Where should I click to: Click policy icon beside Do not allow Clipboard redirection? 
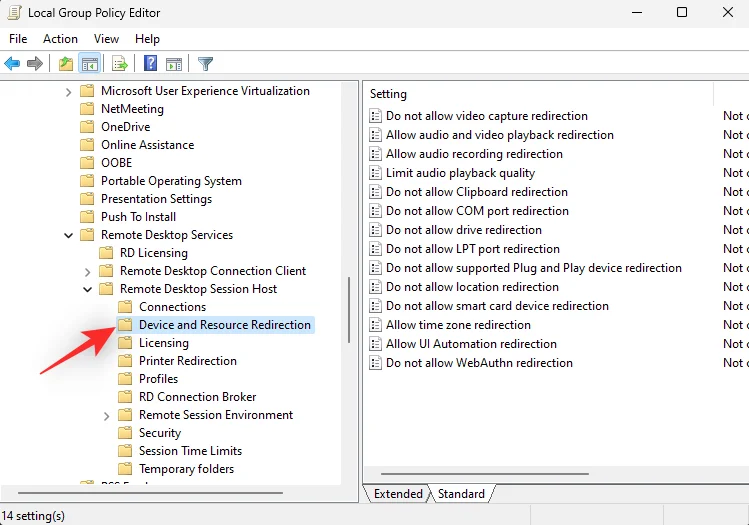pos(375,192)
